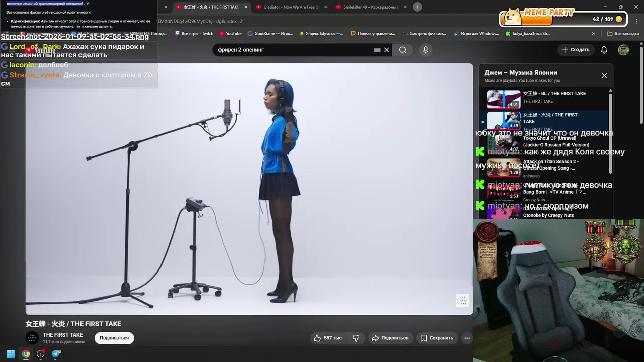Click THE FIRST TAKE watermark in player
Image resolution: width=644 pixels, height=362 pixels.
pyautogui.click(x=462, y=300)
